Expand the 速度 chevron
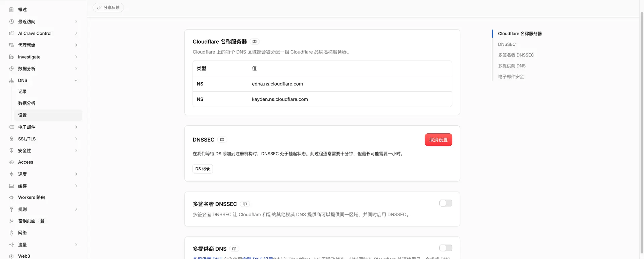Image resolution: width=644 pixels, height=259 pixels. [x=76, y=174]
